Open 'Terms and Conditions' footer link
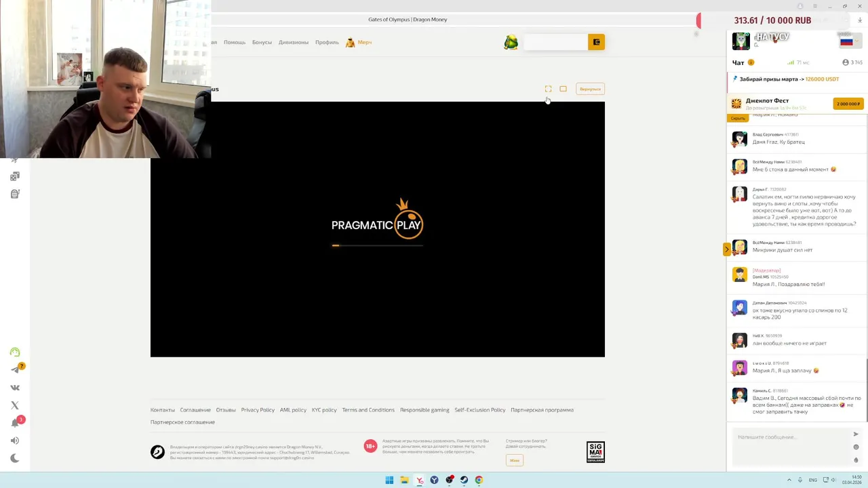 [368, 410]
